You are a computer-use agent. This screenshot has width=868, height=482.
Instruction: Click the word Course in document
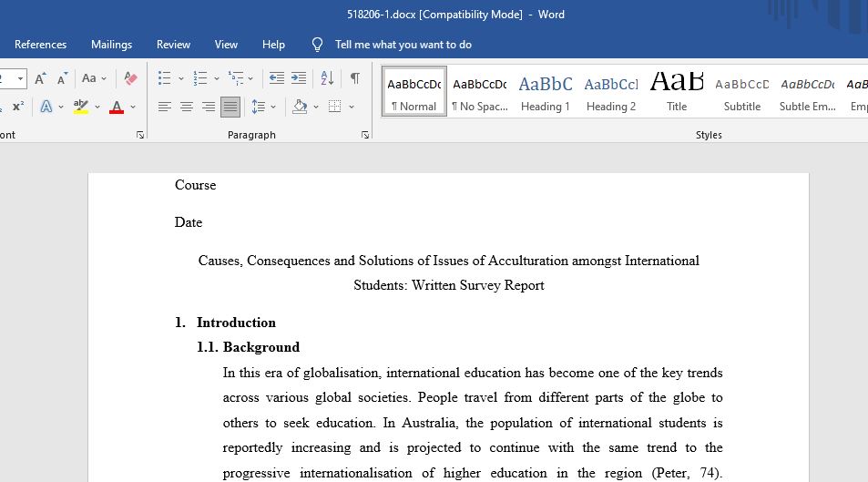pos(196,185)
